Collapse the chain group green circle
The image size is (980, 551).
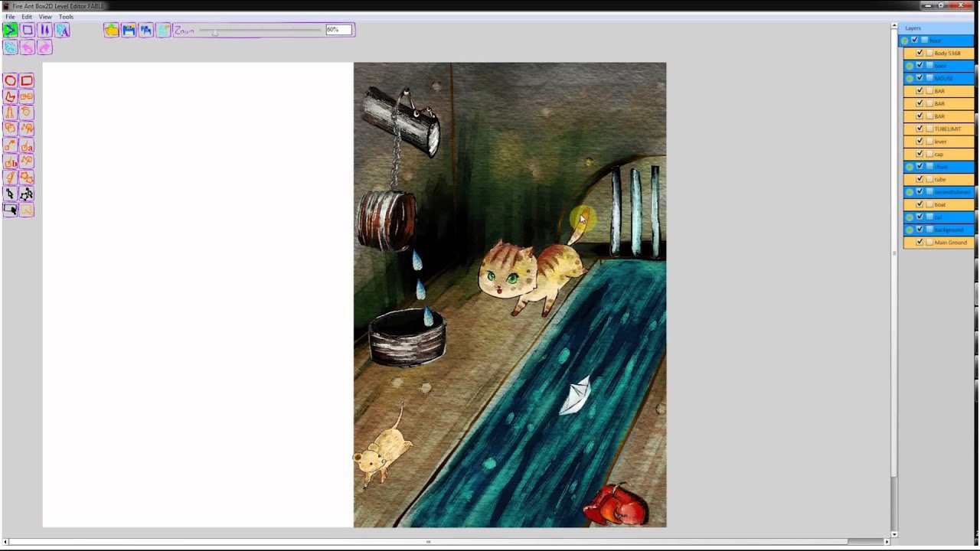point(910,167)
